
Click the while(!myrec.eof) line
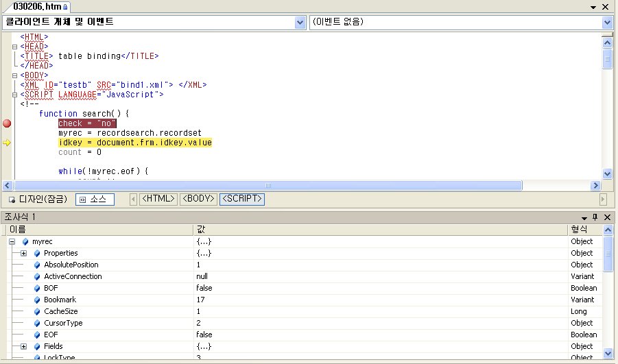coord(104,171)
